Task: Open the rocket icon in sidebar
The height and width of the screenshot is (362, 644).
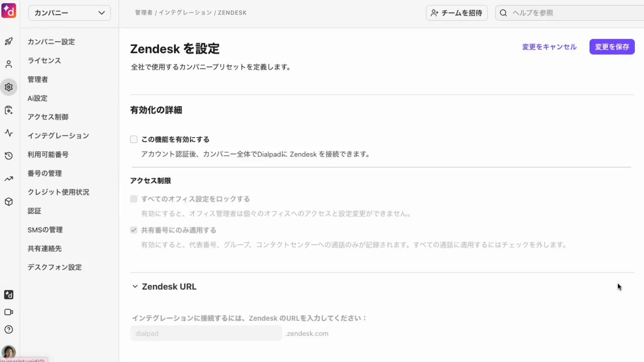Action: point(9,41)
